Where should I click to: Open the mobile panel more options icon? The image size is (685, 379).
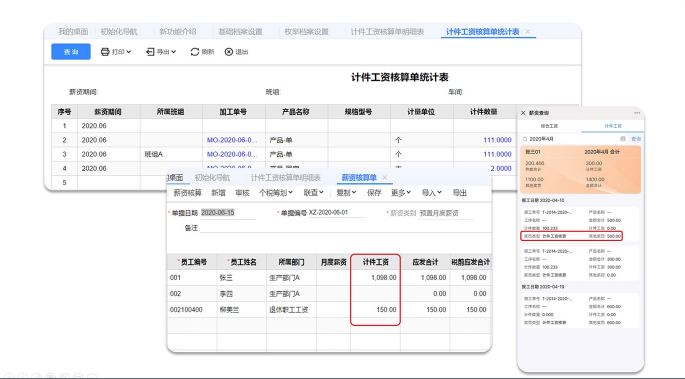pos(637,113)
